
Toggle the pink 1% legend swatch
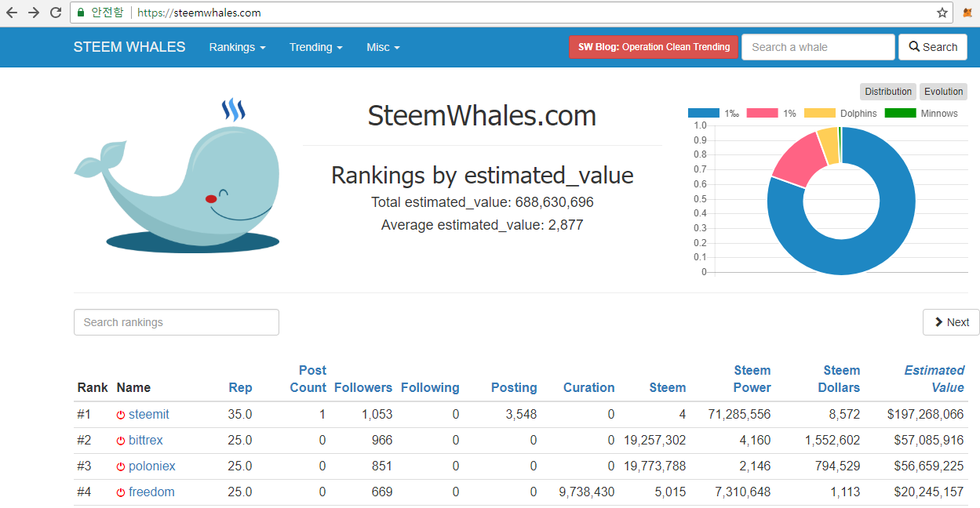pyautogui.click(x=762, y=114)
